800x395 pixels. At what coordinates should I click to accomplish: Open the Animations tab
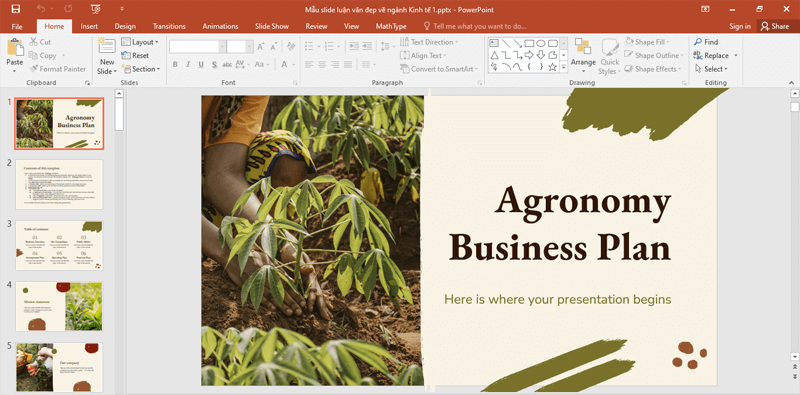[x=220, y=26]
